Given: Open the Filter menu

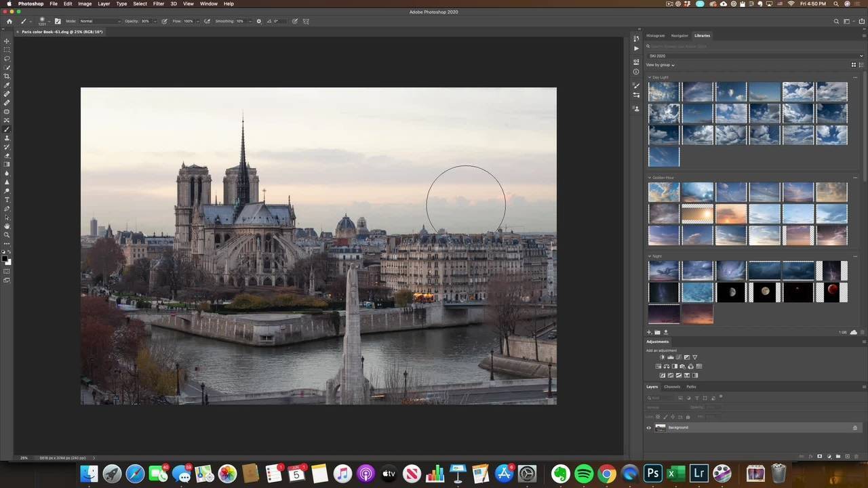Looking at the screenshot, I should (158, 4).
